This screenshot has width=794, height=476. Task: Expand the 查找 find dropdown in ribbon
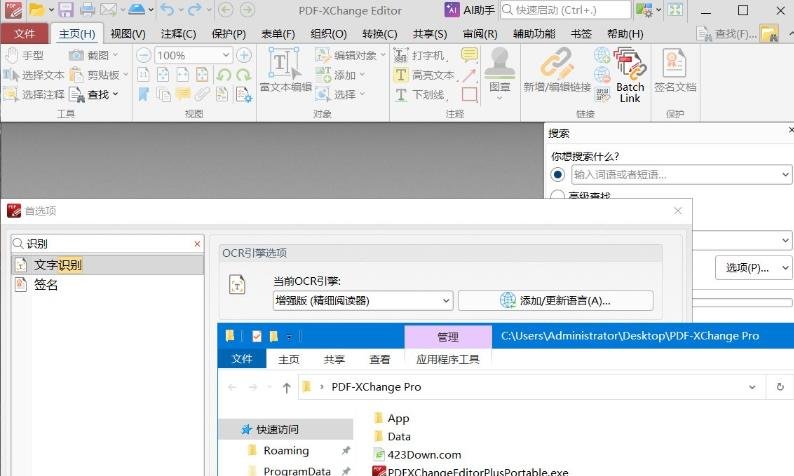(115, 94)
